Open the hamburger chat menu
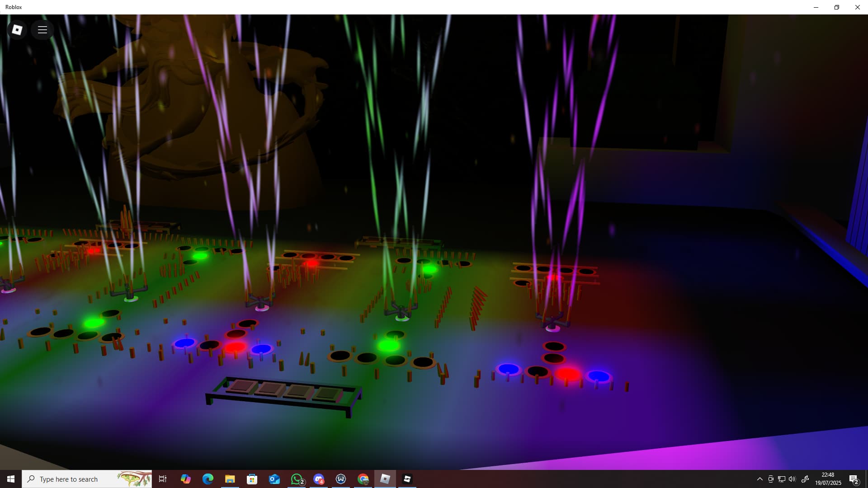 coord(42,30)
